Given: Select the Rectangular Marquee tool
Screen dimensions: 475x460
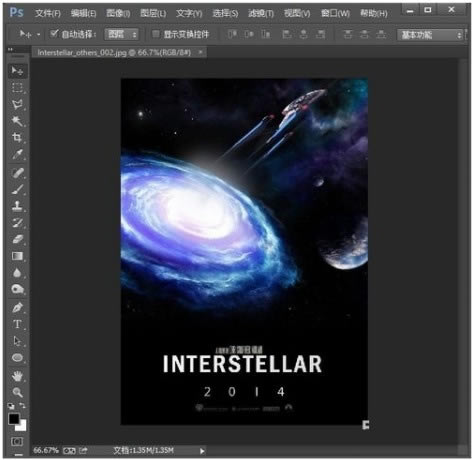Looking at the screenshot, I should [17, 88].
